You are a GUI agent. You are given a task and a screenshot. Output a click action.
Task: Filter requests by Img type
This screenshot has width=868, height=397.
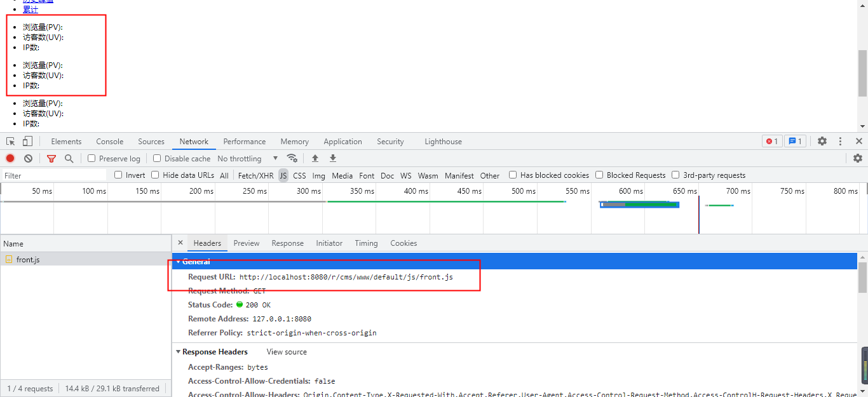[318, 175]
